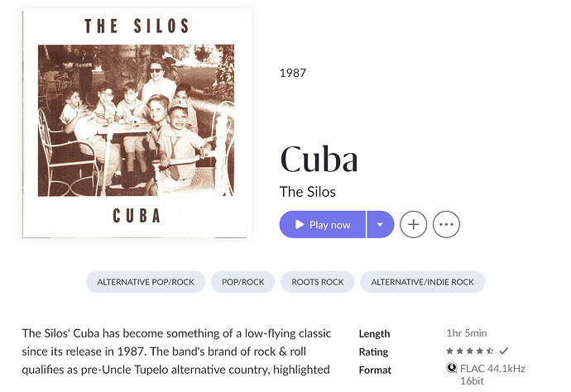Add album using the plus circle icon
This screenshot has height=392, width=571.
[x=413, y=225]
